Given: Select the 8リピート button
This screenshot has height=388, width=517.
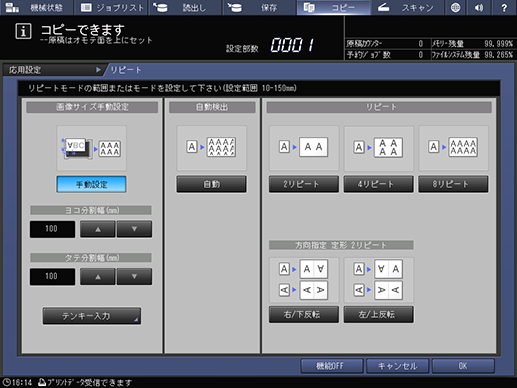Looking at the screenshot, I should click(453, 184).
